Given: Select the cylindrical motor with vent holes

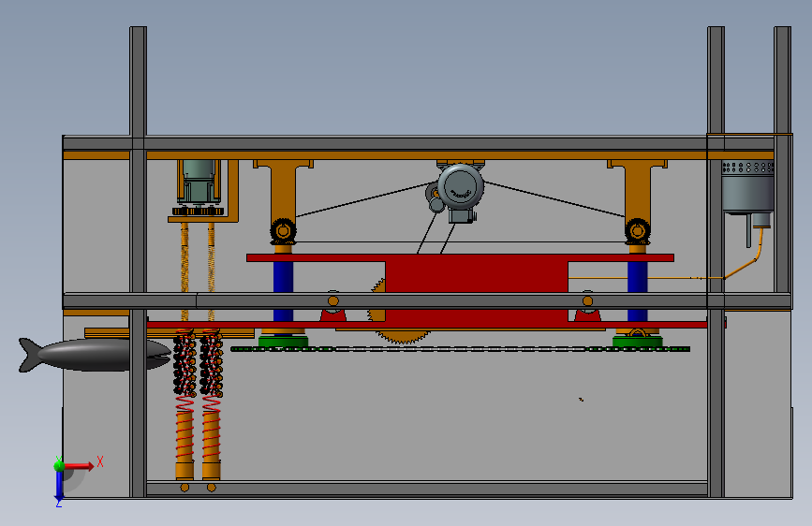Looking at the screenshot, I should tap(747, 186).
